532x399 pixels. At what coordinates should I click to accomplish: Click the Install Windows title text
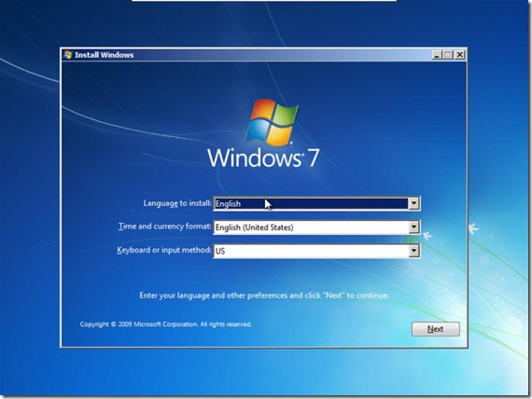coord(105,55)
